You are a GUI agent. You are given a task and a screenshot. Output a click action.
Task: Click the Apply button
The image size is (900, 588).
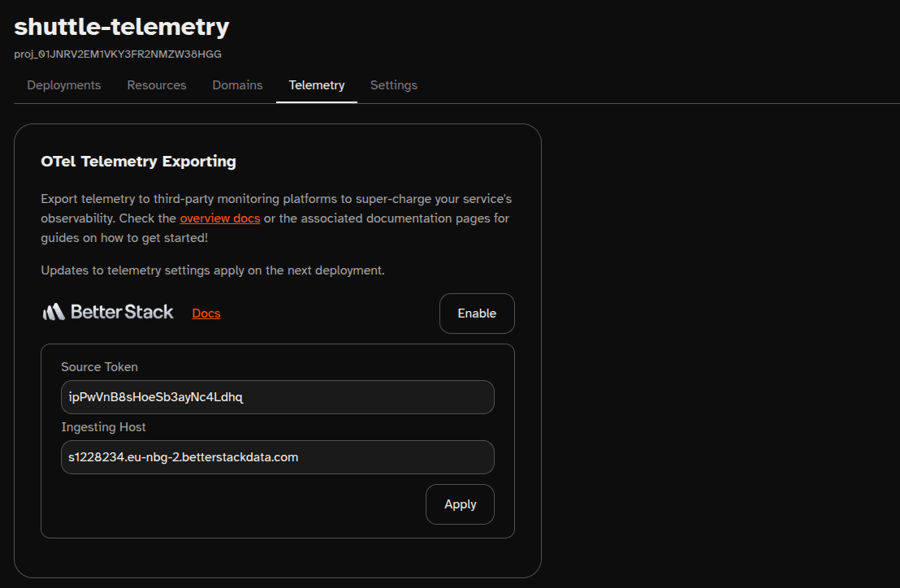pyautogui.click(x=460, y=504)
